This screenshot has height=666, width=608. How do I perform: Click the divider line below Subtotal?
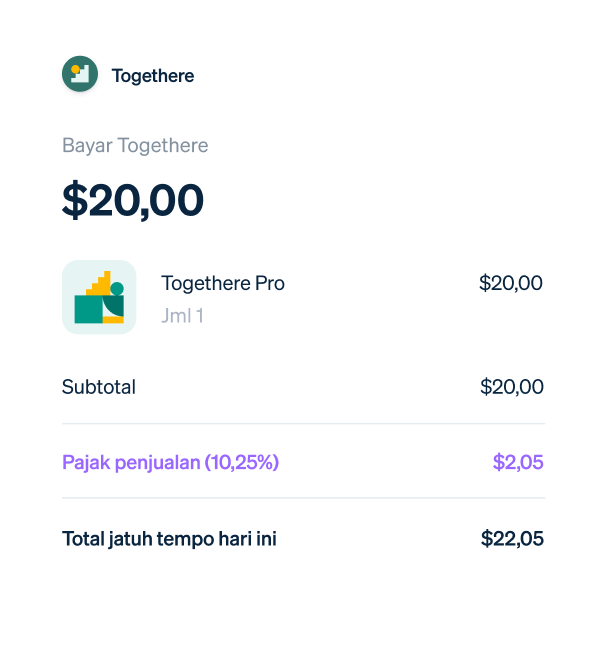point(303,423)
